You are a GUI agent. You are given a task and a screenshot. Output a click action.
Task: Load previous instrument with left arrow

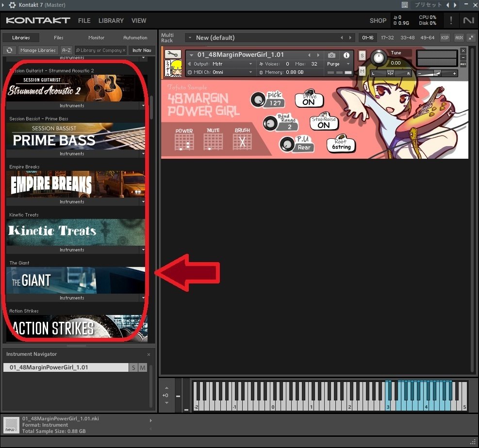[x=309, y=55]
